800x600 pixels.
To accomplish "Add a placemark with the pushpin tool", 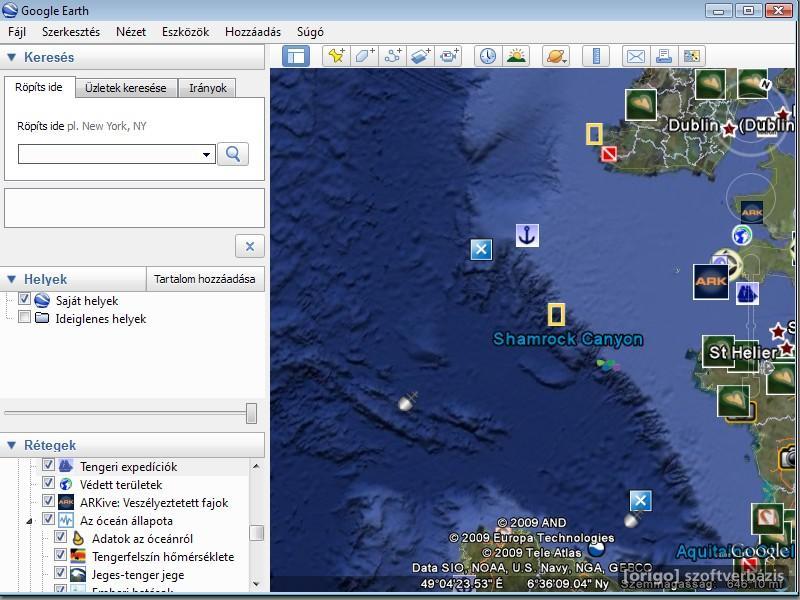I will click(336, 56).
